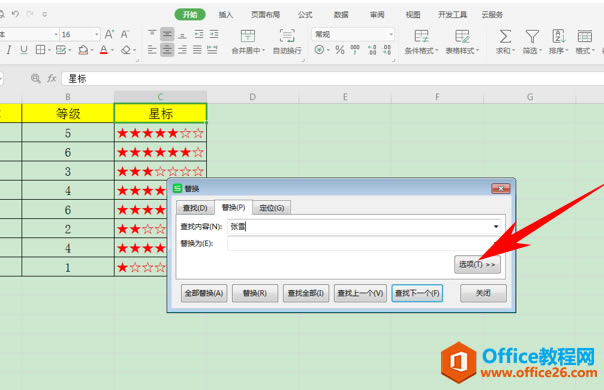Click the Undo arrow icon
The image size is (604, 390).
[x=15, y=14]
